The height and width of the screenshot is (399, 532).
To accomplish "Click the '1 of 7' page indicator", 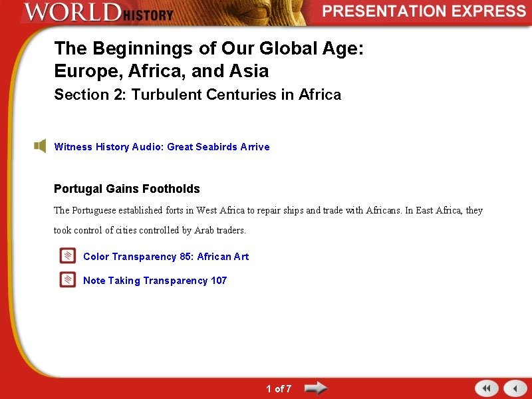I will [279, 388].
